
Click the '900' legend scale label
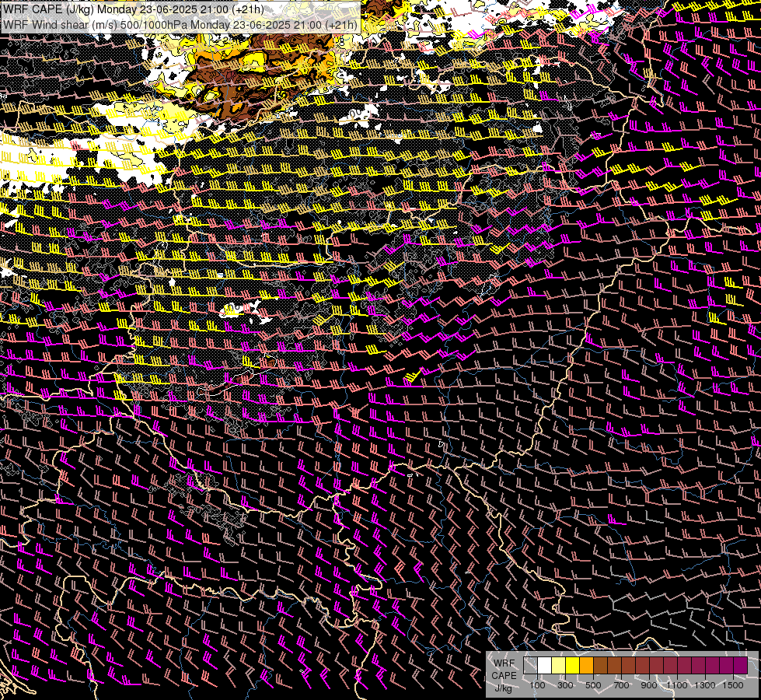coord(649,685)
